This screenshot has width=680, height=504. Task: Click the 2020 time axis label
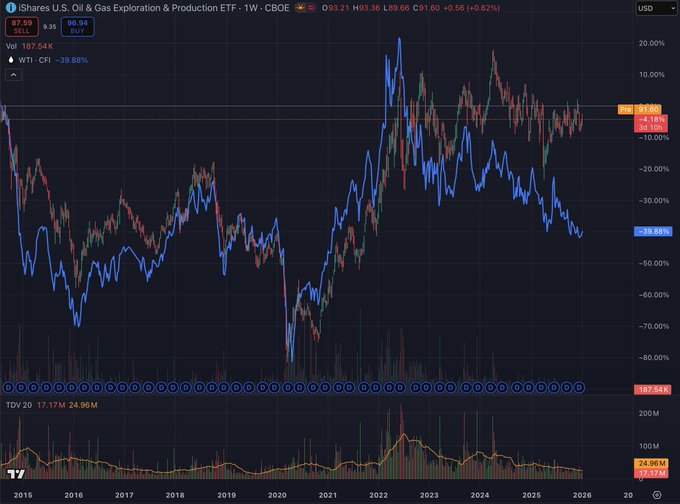click(x=277, y=495)
